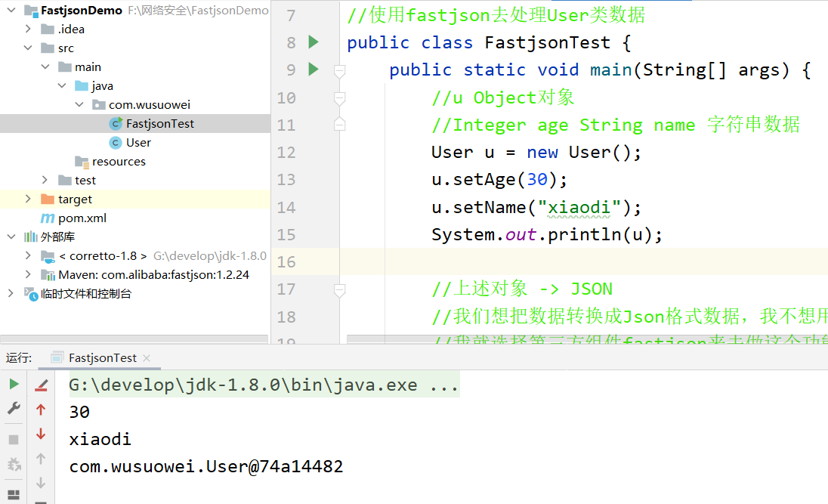Screen dimensions: 828x504
Task: Click the stop process button
Action: pos(14,440)
